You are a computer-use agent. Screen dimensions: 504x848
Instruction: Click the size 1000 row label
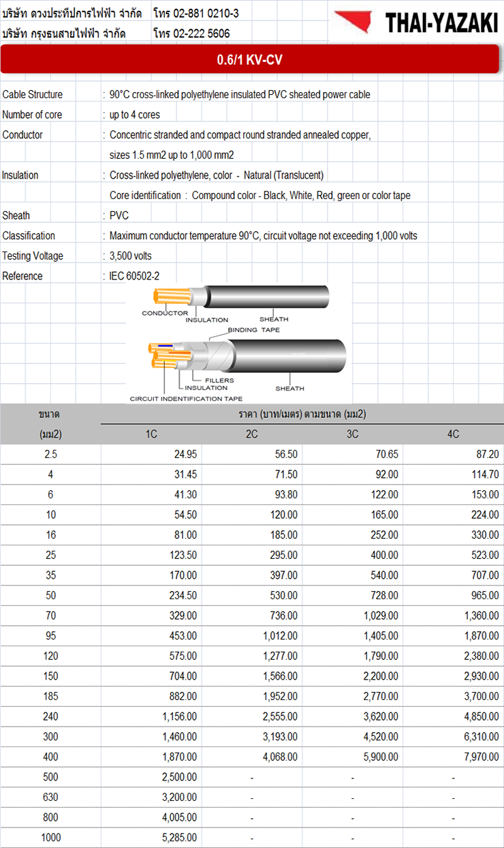(50, 838)
